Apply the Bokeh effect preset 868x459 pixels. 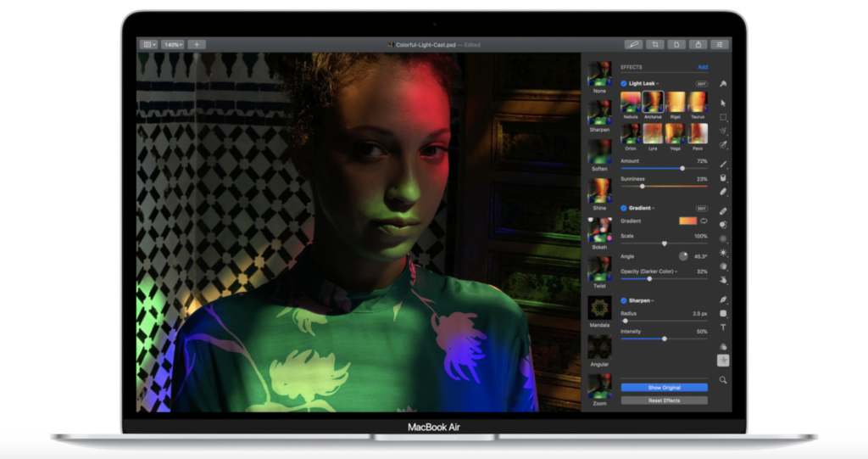point(600,231)
